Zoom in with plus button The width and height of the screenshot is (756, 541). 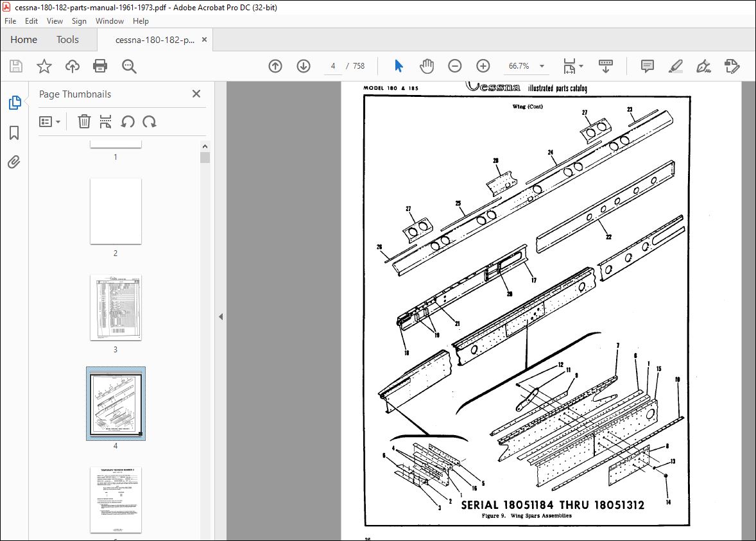[x=483, y=66]
